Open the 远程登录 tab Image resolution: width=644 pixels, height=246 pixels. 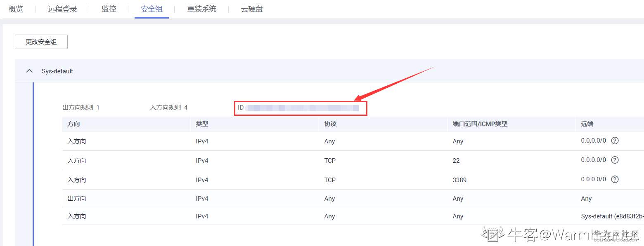(62, 9)
